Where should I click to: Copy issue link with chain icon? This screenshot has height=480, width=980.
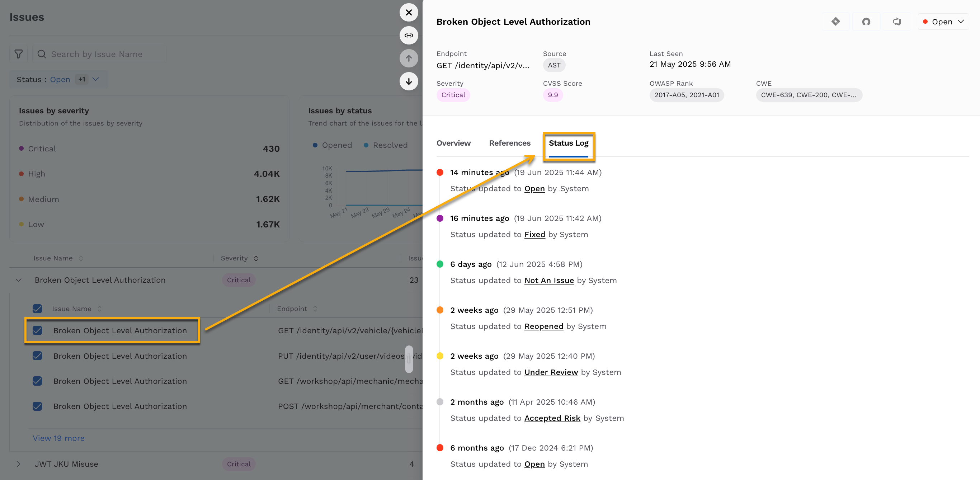point(409,36)
